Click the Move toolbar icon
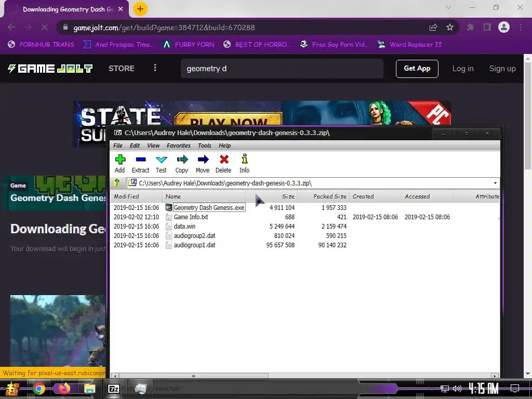 pos(203,164)
